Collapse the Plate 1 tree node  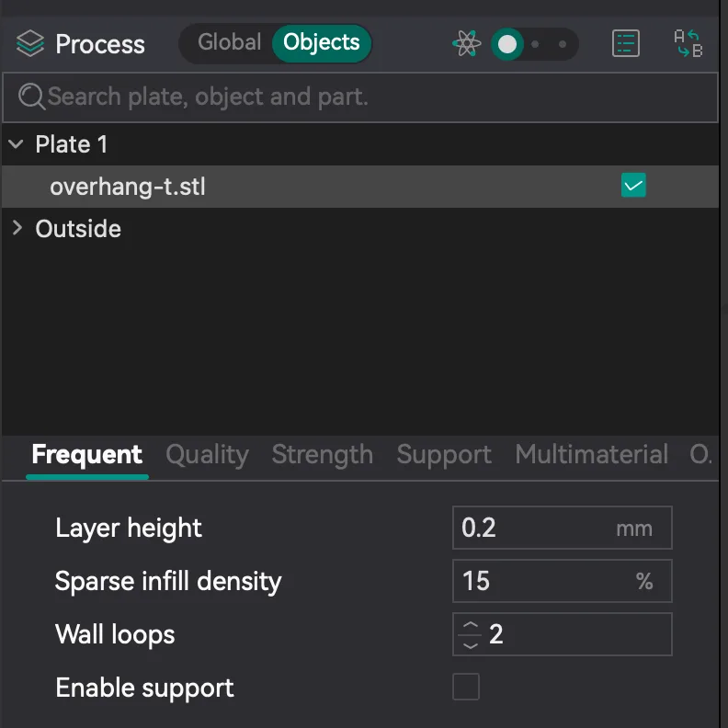[x=16, y=144]
